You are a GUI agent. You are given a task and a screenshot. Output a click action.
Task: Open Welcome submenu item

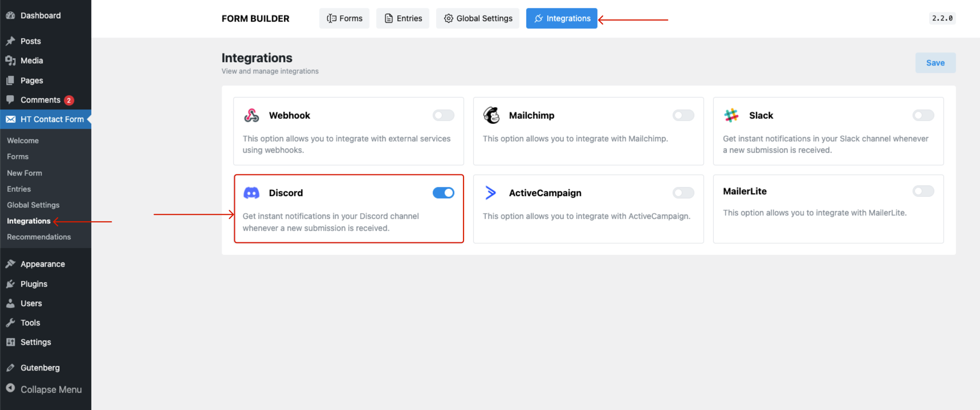tap(23, 140)
